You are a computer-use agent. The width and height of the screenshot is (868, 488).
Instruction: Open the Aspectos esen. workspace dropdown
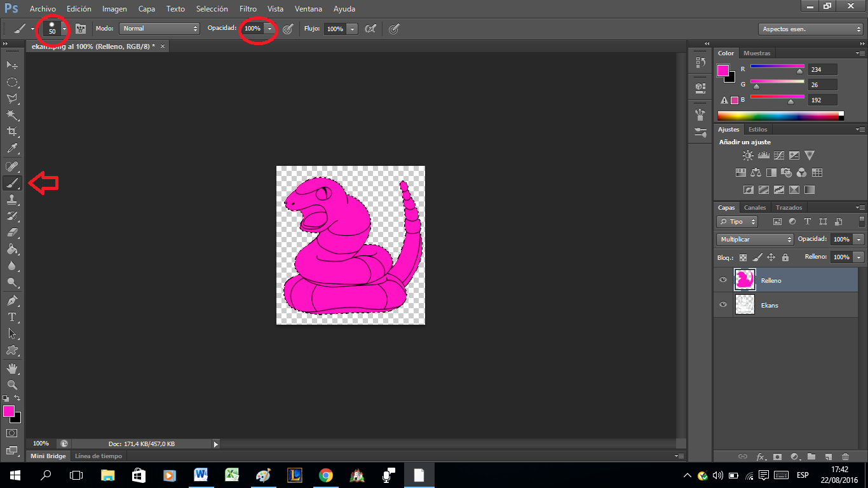810,29
